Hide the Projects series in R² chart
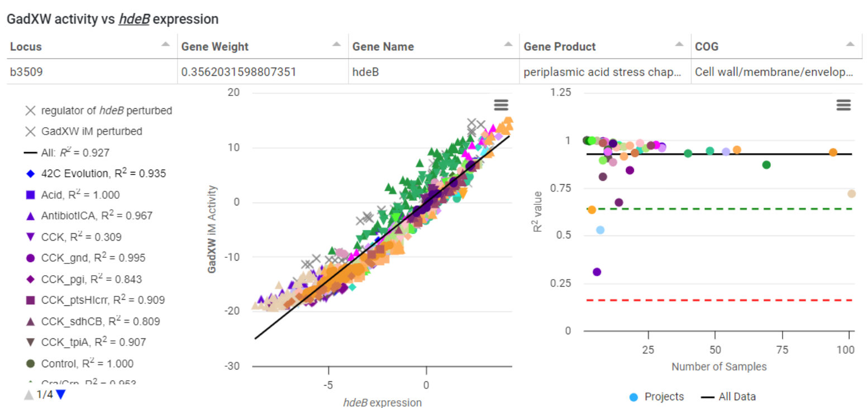Screen dimensions: 868x408 click(656, 397)
